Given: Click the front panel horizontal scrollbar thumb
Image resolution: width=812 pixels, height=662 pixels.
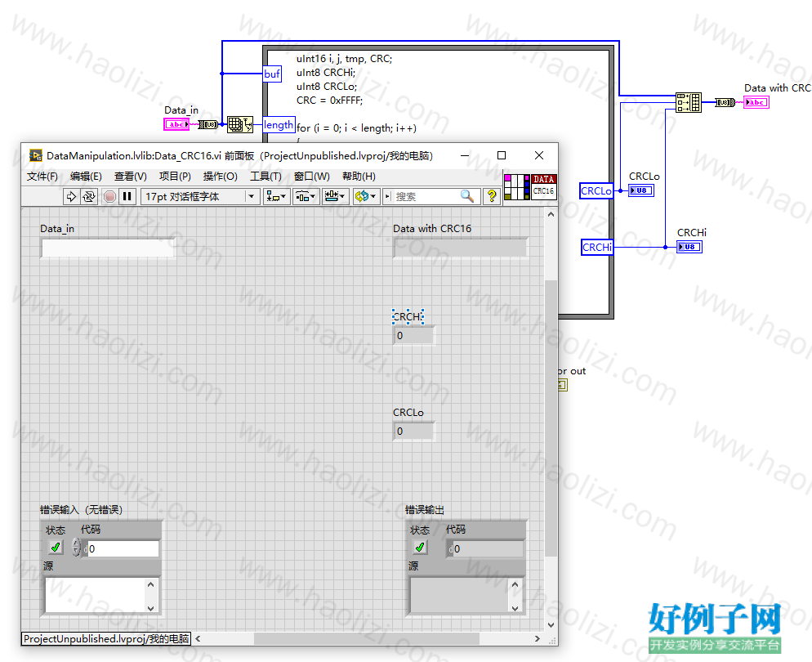Looking at the screenshot, I should tap(366, 638).
